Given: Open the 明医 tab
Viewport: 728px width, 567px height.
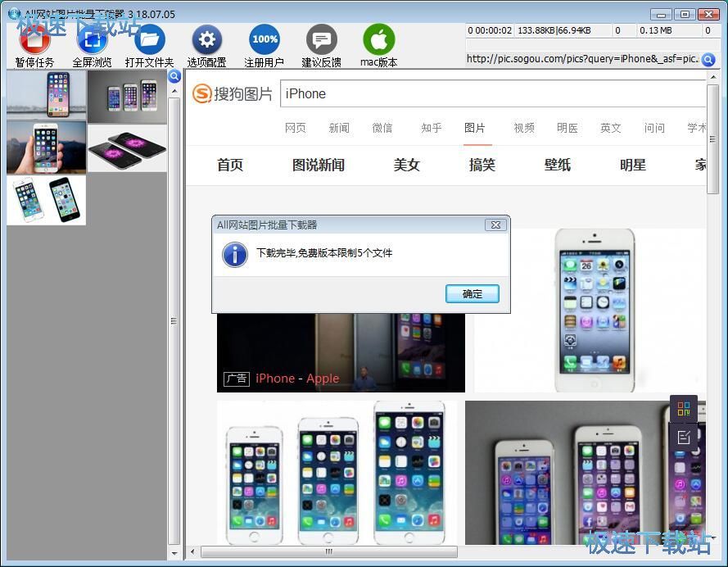Looking at the screenshot, I should [x=567, y=128].
